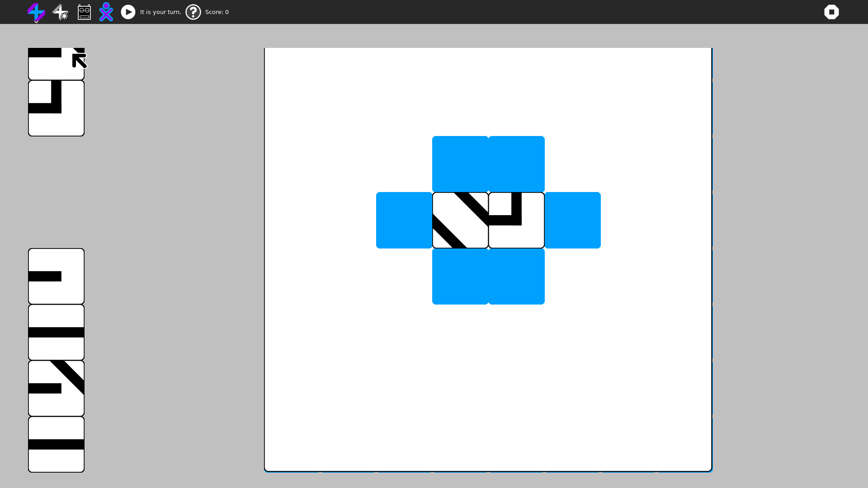Click the stop activity button
The image size is (868, 488).
(x=831, y=12)
